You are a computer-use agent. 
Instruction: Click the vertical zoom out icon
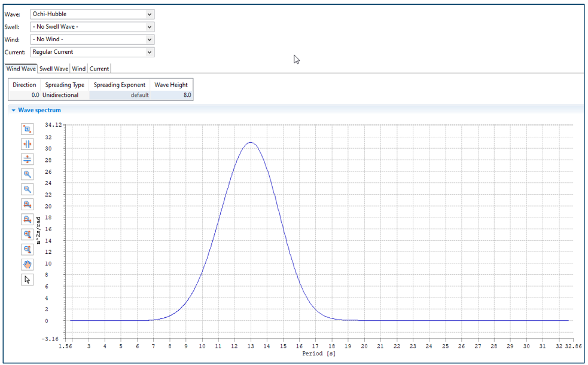pyautogui.click(x=27, y=249)
